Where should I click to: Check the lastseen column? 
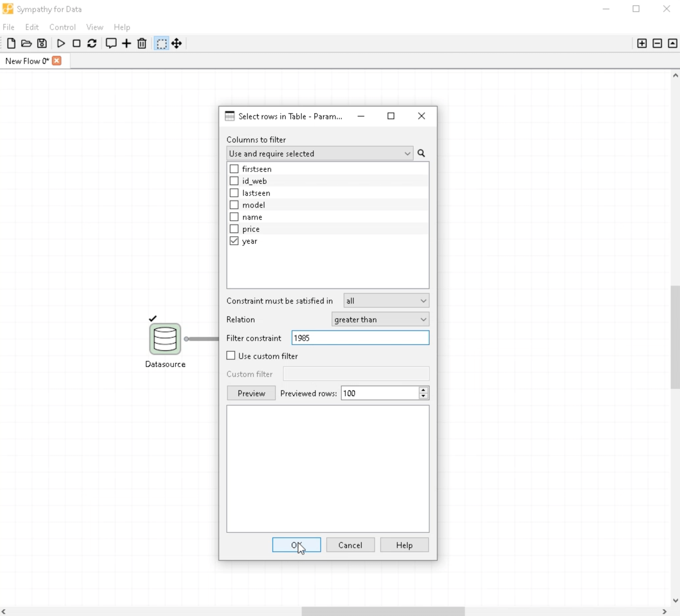[234, 193]
